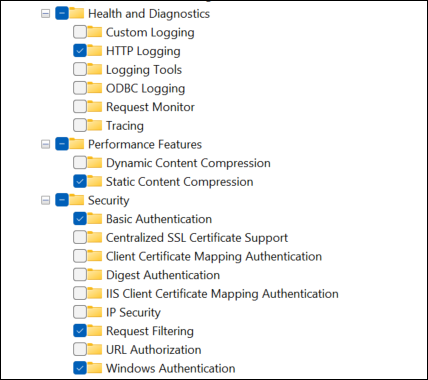Select the Centralized SSL Certificate Support label
The image size is (428, 380).
click(197, 238)
